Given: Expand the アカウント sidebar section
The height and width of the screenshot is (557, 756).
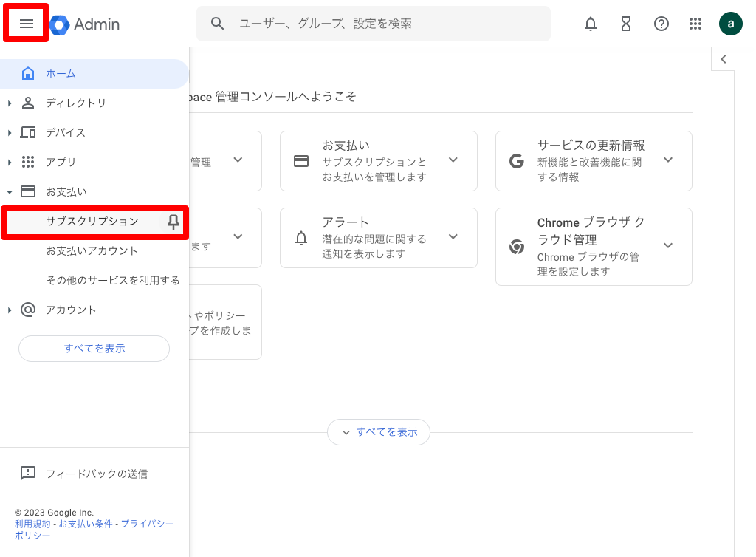Looking at the screenshot, I should click(x=9, y=310).
